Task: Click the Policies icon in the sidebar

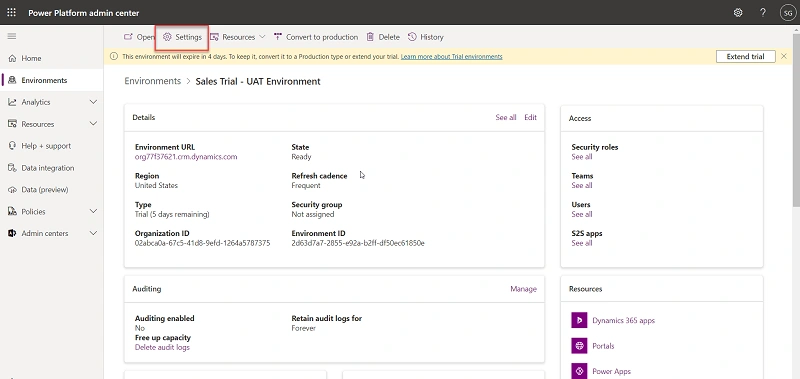Action: click(x=12, y=211)
